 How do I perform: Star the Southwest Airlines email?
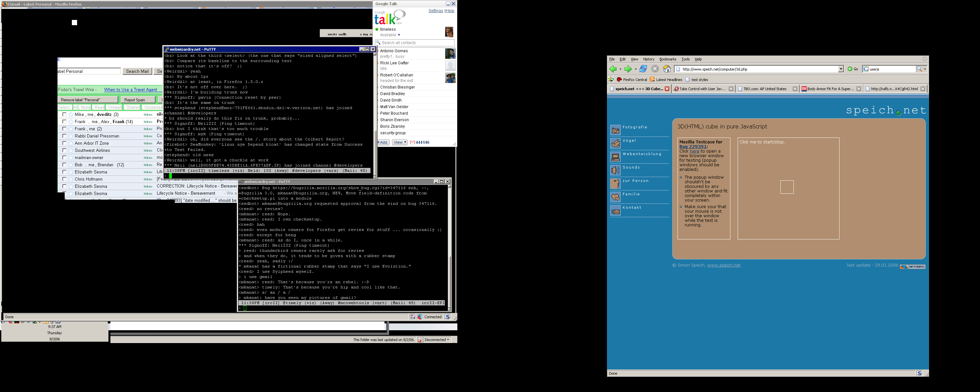tap(70, 151)
